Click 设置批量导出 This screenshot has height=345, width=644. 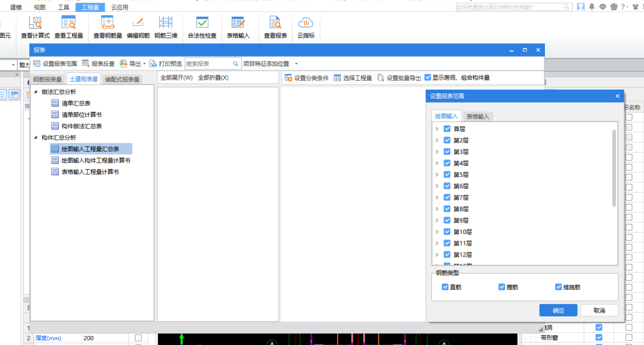tap(399, 78)
